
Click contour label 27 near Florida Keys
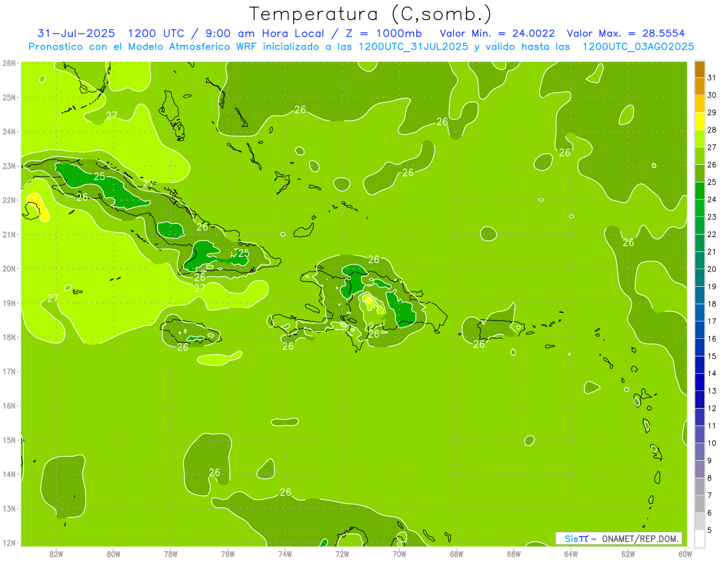tap(112, 116)
